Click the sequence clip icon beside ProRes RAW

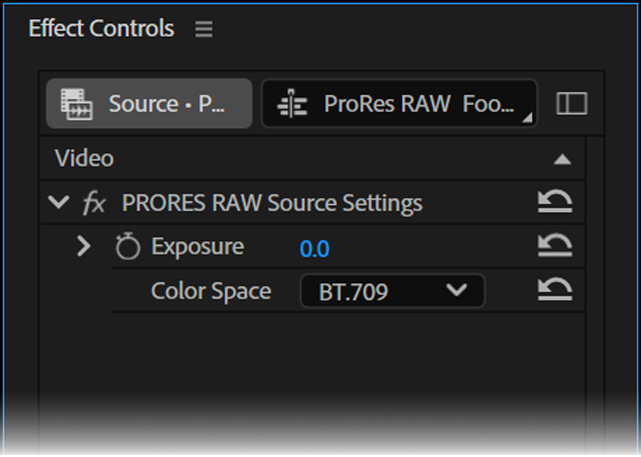292,103
